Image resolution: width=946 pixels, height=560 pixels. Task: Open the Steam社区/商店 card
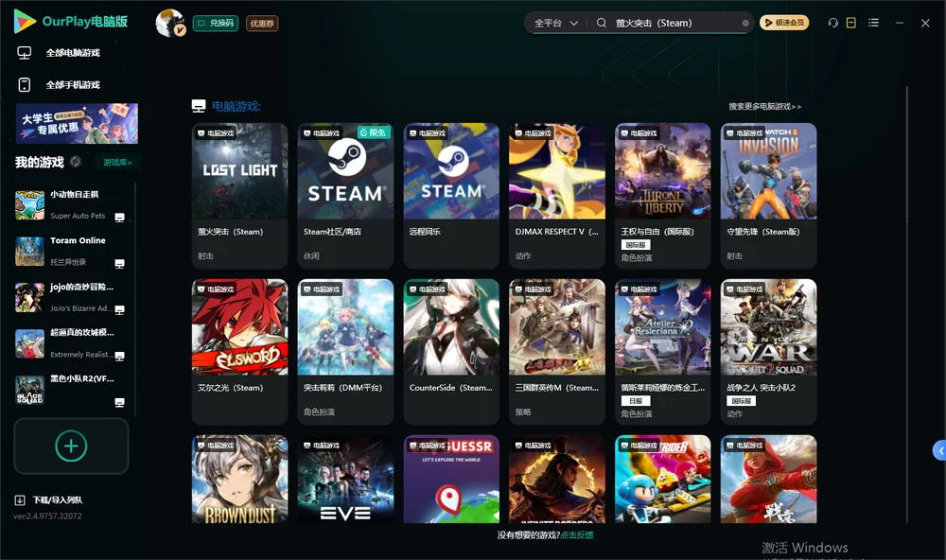coord(345,196)
